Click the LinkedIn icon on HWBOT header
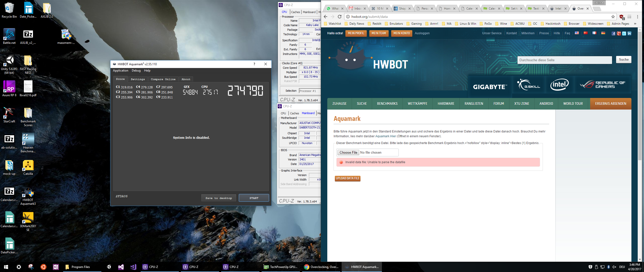The height and width of the screenshot is (272, 644). [629, 33]
